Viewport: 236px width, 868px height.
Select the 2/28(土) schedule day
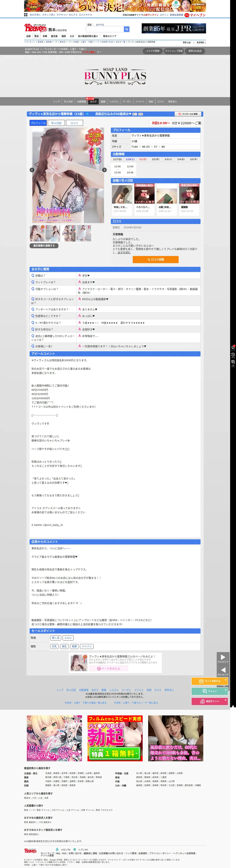(130, 159)
